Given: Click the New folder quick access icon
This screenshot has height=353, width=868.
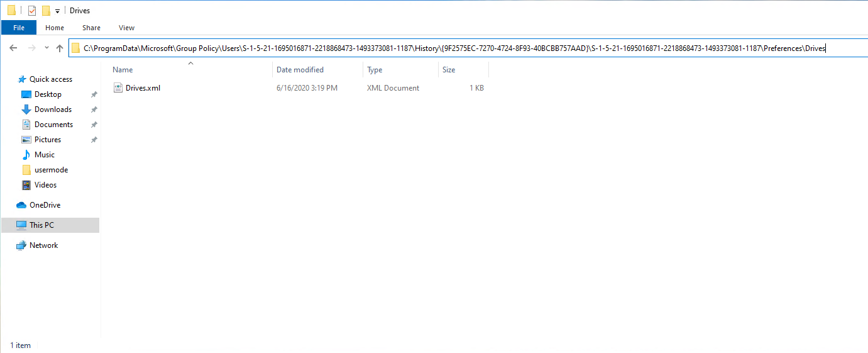Looking at the screenshot, I should click(46, 10).
